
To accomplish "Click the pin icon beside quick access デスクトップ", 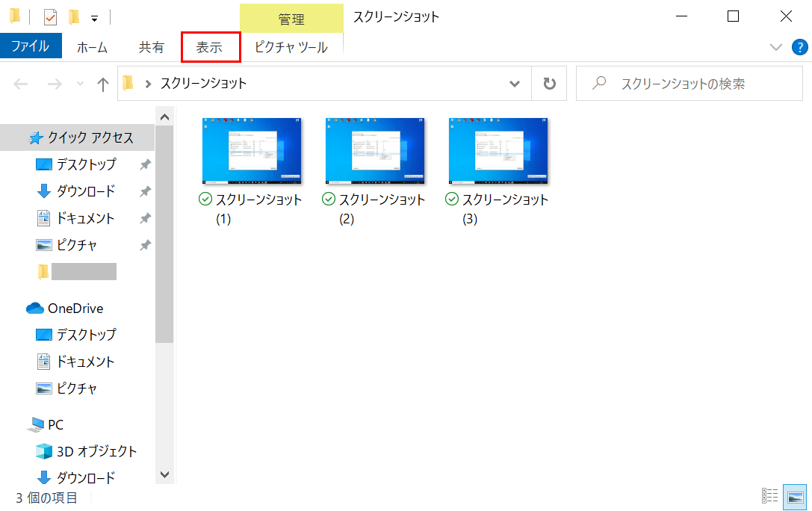I will click(x=146, y=164).
